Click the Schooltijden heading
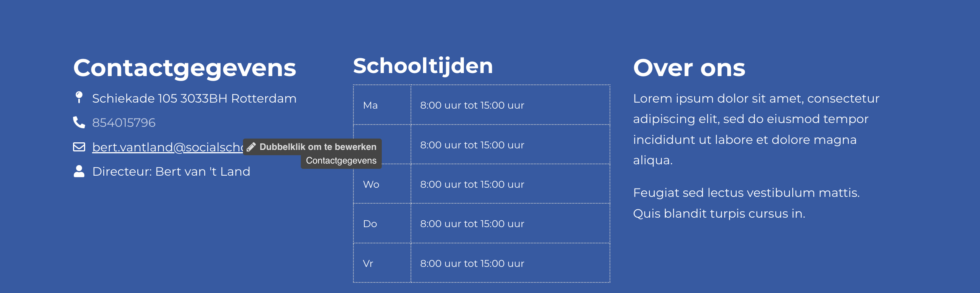Image resolution: width=980 pixels, height=293 pixels. tap(423, 65)
